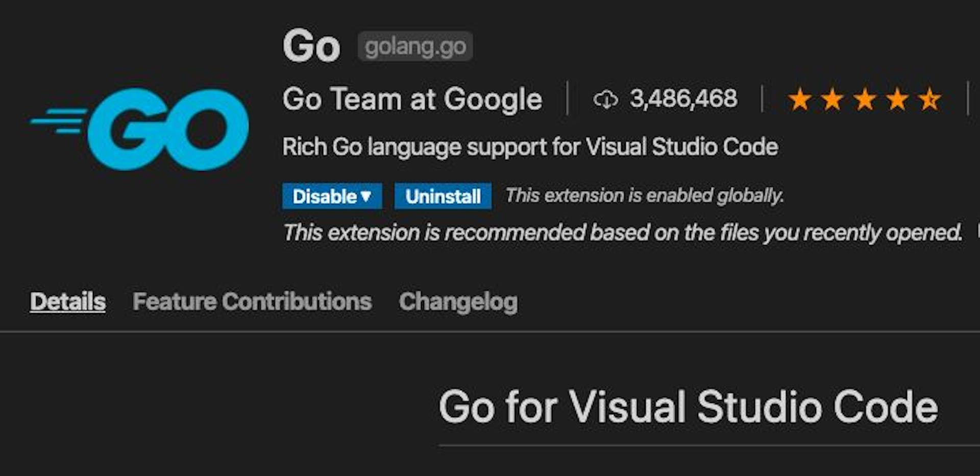Image resolution: width=980 pixels, height=476 pixels.
Task: Click the golang.go extension identifier badge
Action: (415, 46)
